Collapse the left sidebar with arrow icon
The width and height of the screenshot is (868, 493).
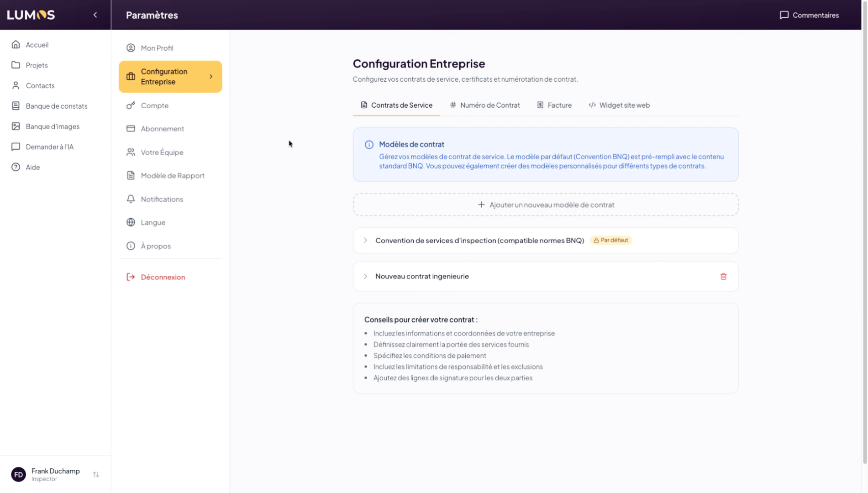(x=95, y=15)
